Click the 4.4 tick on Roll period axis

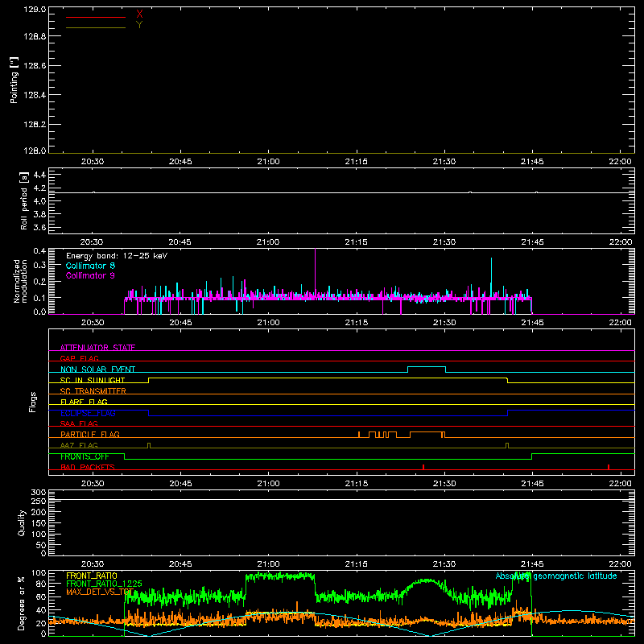coord(39,175)
